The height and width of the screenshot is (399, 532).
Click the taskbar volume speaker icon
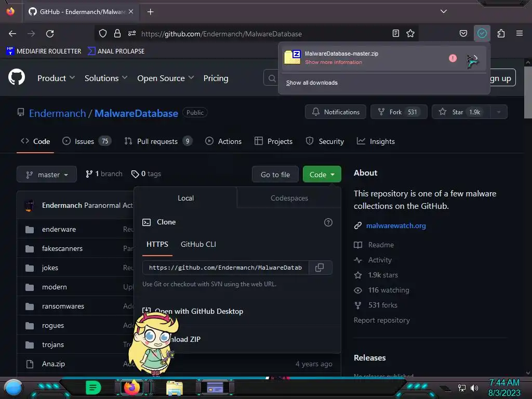click(x=474, y=388)
